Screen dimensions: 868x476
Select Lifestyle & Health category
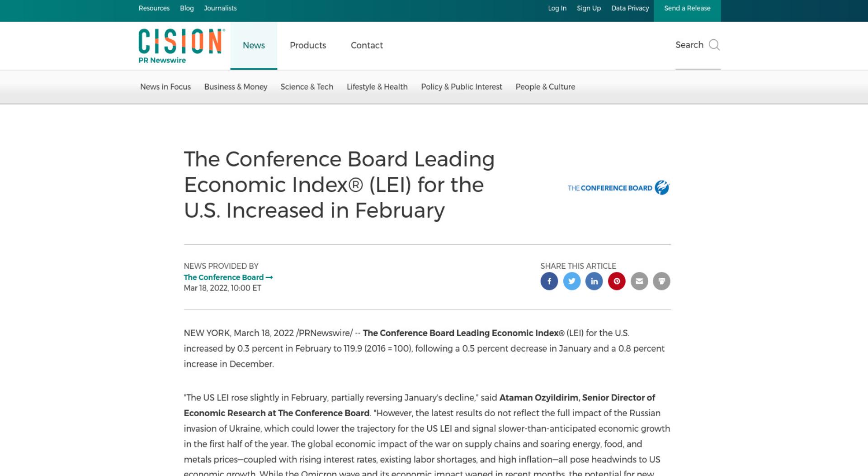[377, 87]
